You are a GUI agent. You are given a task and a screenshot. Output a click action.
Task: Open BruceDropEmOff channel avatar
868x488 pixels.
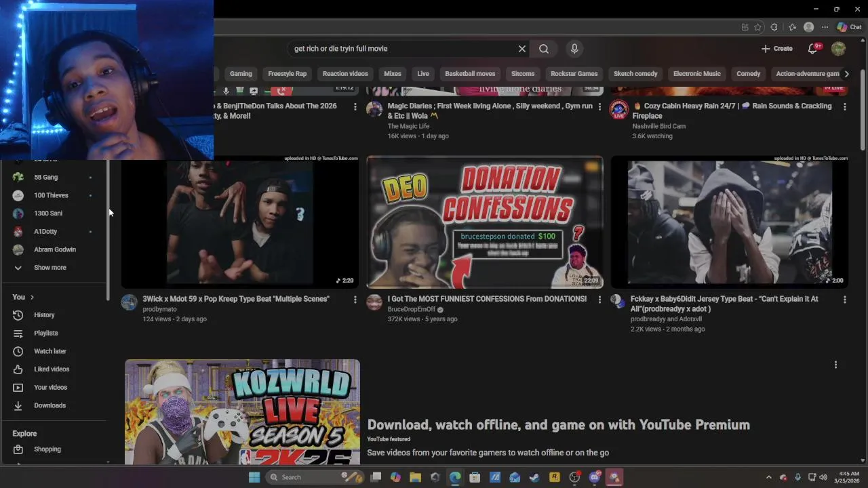(374, 302)
